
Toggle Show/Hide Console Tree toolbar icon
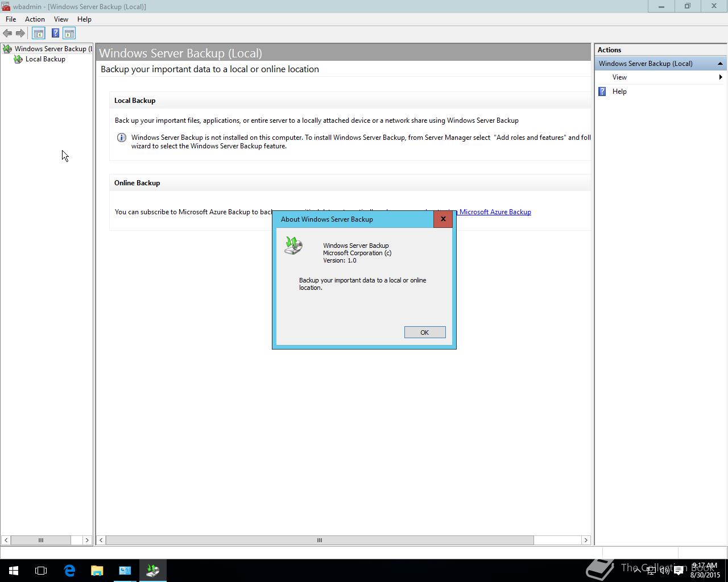click(x=38, y=34)
